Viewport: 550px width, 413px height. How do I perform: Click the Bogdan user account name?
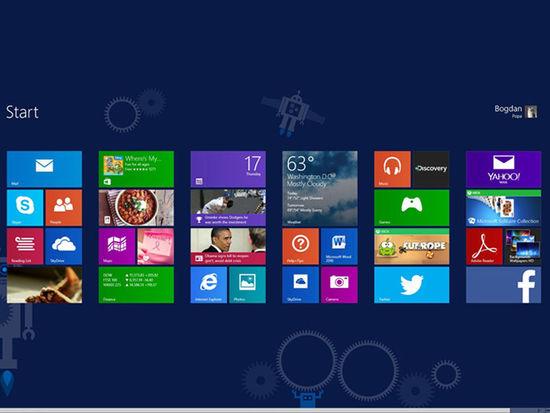pos(508,109)
